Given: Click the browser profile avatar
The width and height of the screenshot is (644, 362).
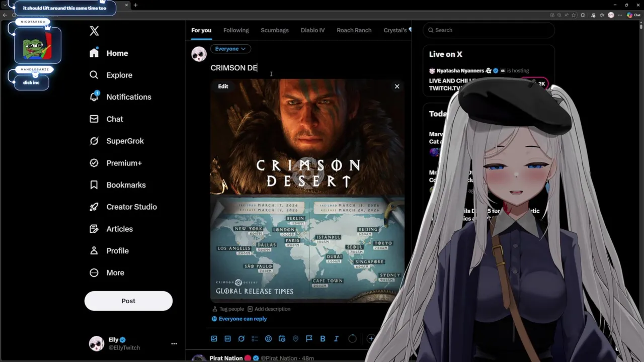Looking at the screenshot, I should tap(611, 15).
